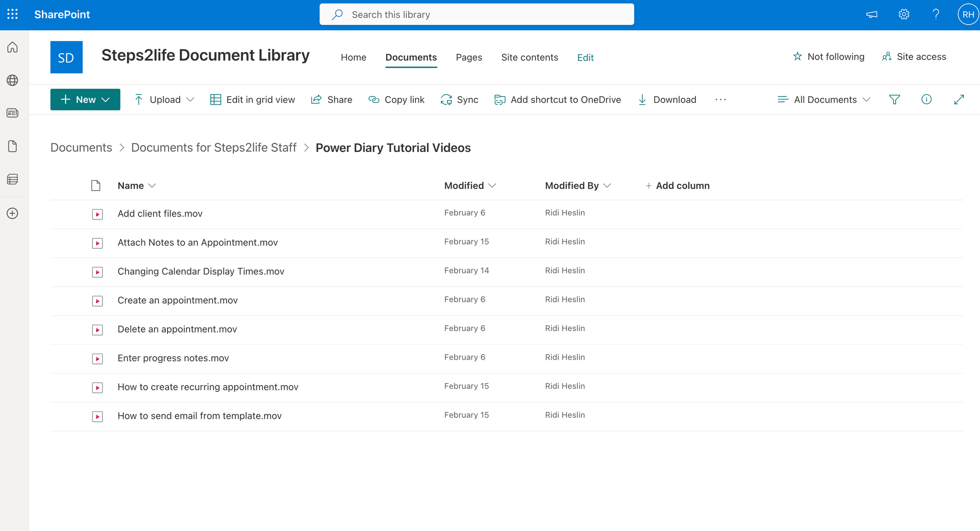Open Add client files.mov
The image size is (980, 531).
click(x=160, y=214)
